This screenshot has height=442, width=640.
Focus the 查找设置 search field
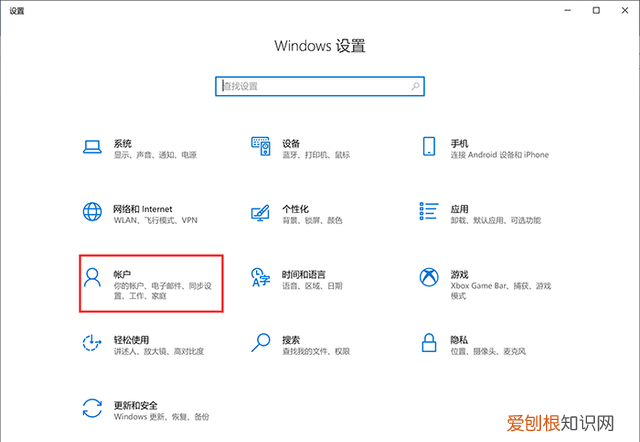320,86
